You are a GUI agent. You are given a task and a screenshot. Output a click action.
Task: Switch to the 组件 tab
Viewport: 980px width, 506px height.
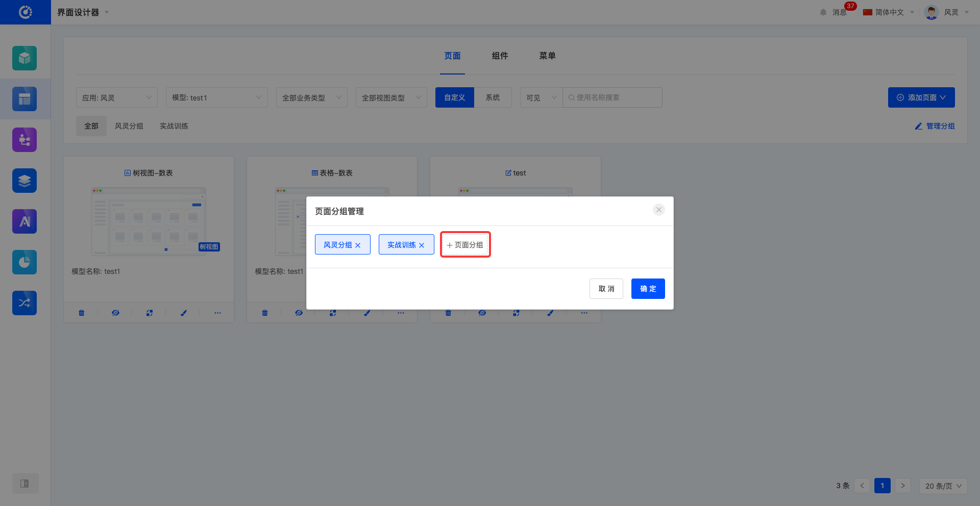(x=500, y=56)
